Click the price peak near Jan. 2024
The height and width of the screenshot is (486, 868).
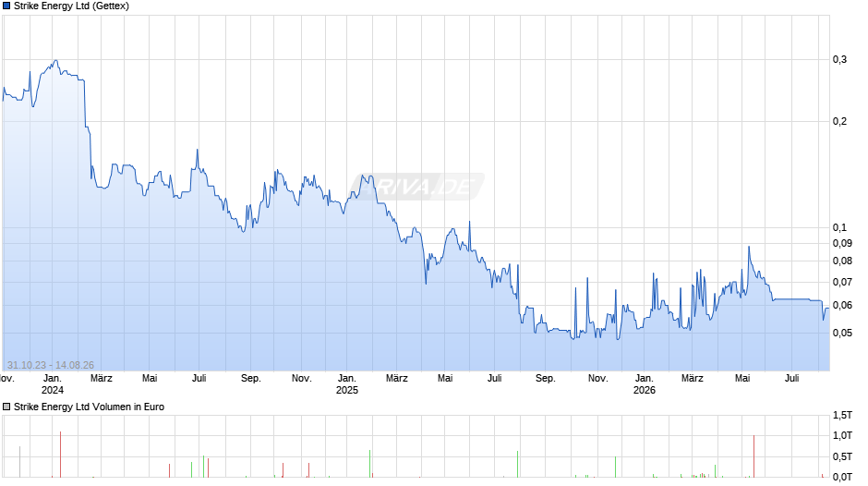(x=55, y=61)
